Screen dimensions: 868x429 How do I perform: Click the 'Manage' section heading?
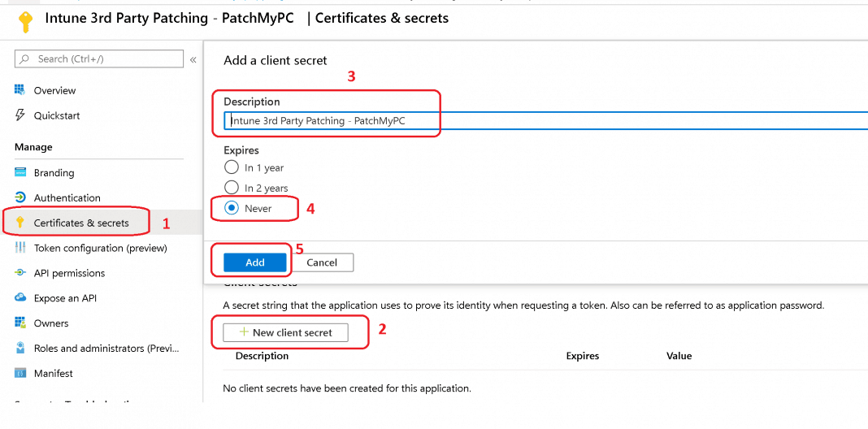33,147
